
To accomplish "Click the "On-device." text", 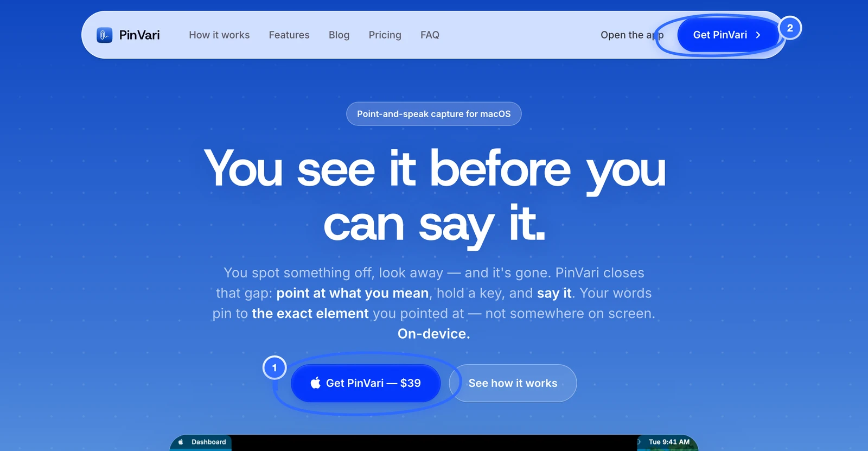I will click(x=434, y=334).
